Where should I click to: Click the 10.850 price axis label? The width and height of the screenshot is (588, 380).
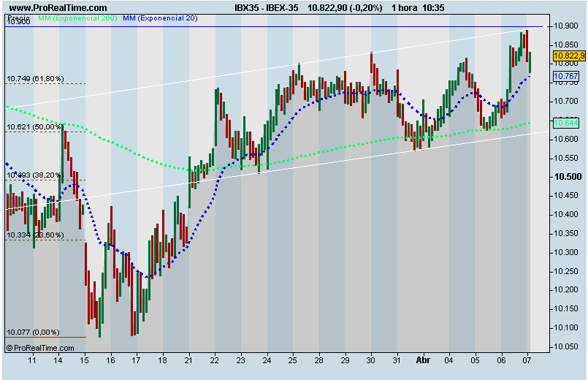click(x=566, y=45)
